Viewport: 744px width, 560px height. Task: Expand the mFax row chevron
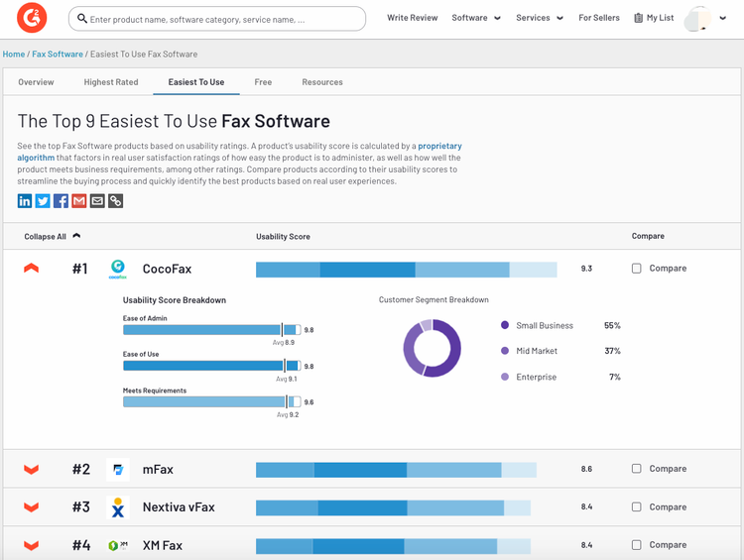(x=32, y=470)
